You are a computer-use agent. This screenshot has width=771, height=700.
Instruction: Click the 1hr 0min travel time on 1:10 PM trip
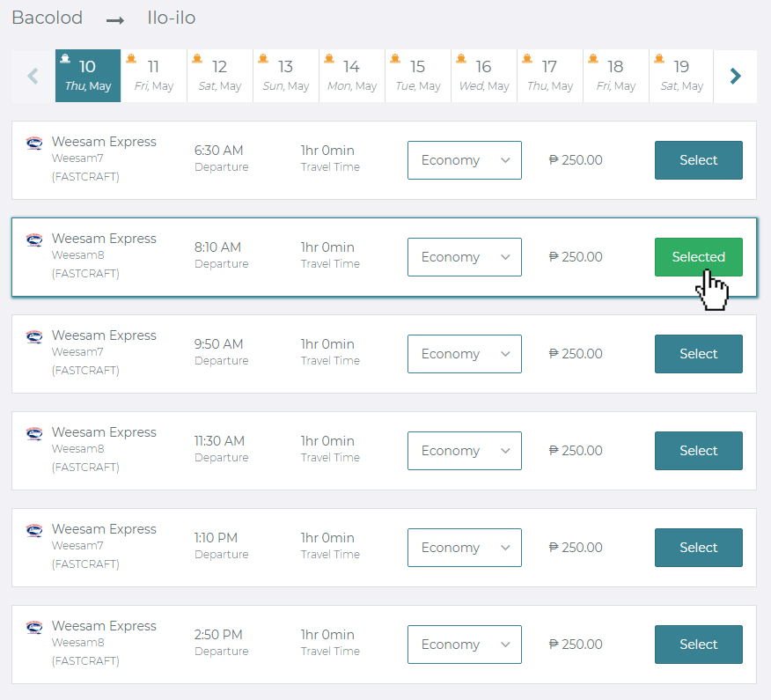(x=327, y=538)
